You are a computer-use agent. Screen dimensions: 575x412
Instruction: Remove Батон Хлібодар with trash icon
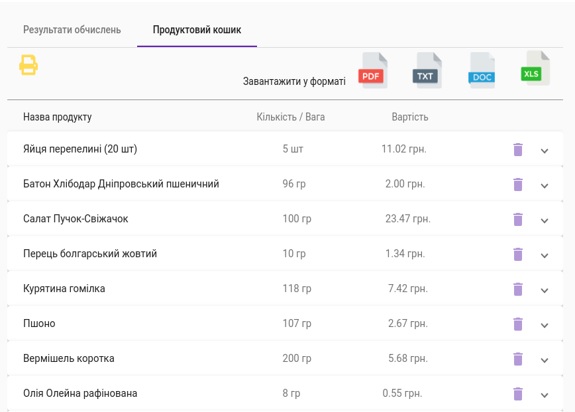click(x=518, y=184)
